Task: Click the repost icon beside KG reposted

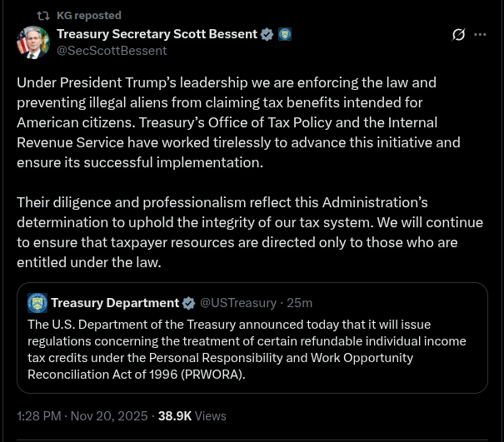Action: click(x=43, y=16)
